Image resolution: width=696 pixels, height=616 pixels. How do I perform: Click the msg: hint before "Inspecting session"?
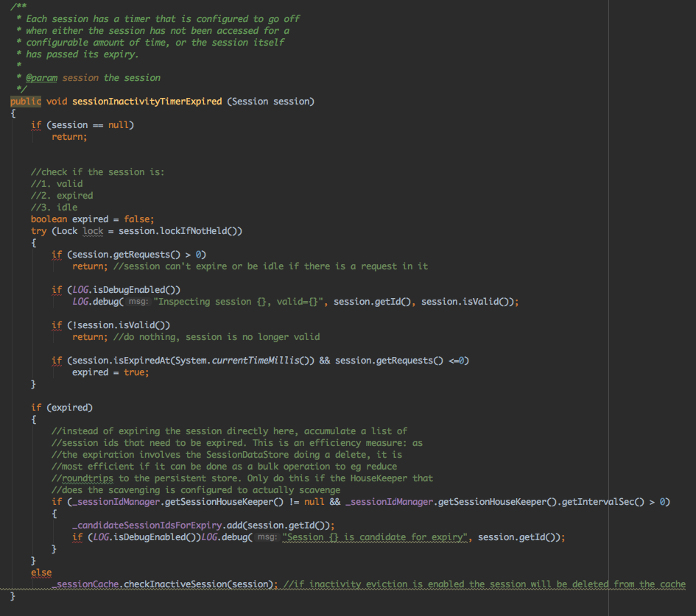click(x=137, y=302)
